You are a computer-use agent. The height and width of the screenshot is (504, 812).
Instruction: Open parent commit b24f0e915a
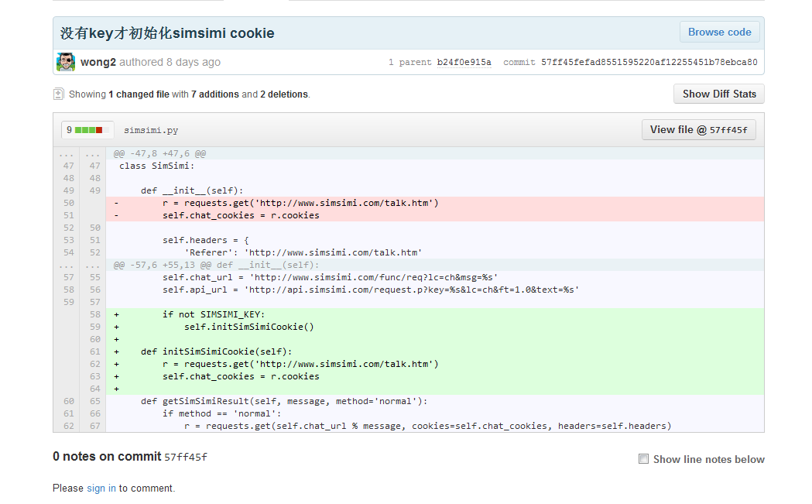(x=464, y=63)
